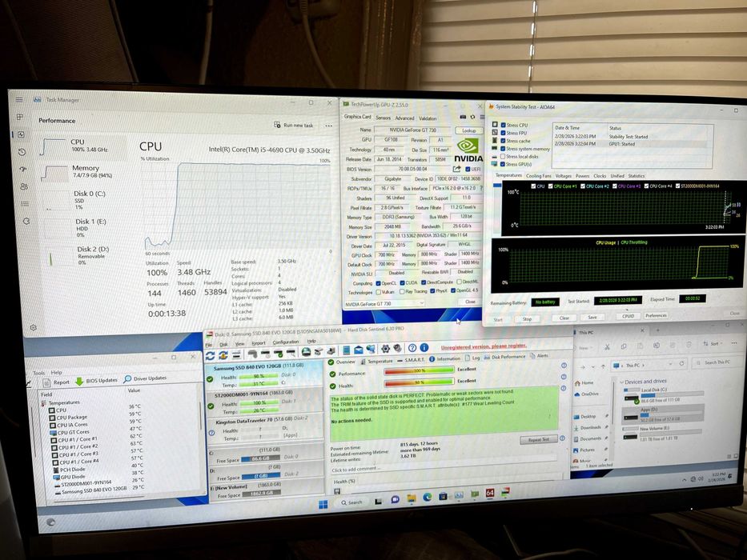The width and height of the screenshot is (747, 560).
Task: Open GPU selection dropdown in GPU-Z
Action: tap(384, 303)
